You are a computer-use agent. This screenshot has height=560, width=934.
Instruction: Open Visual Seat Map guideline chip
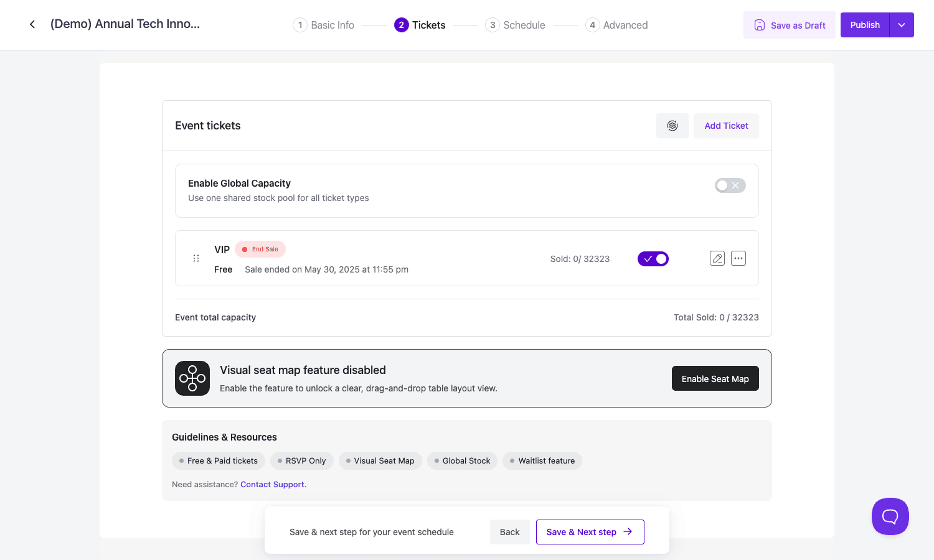point(380,460)
